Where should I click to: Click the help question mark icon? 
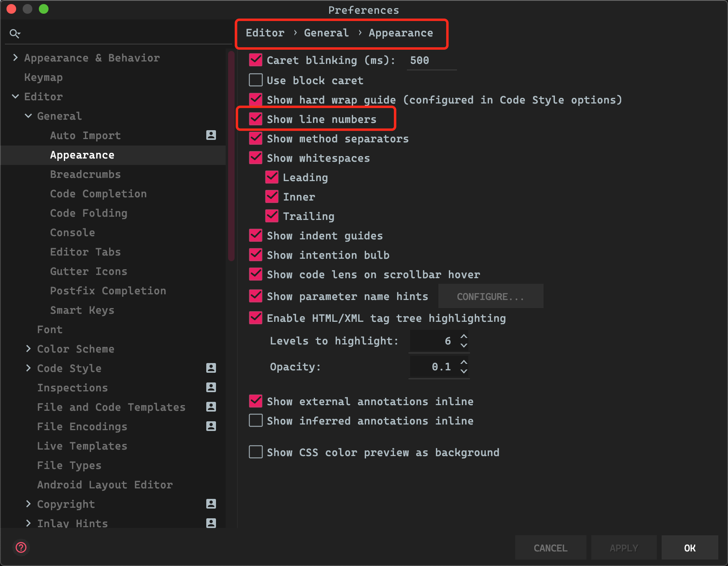click(x=21, y=547)
